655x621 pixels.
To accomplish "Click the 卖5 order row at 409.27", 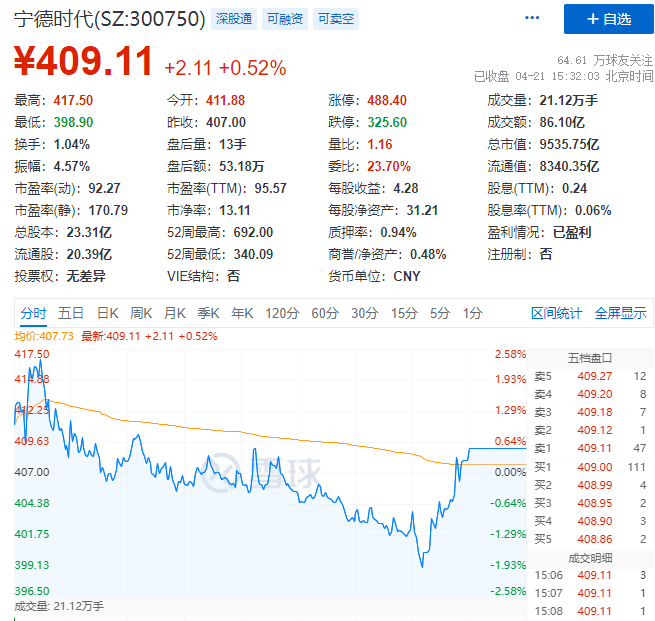I will (590, 376).
